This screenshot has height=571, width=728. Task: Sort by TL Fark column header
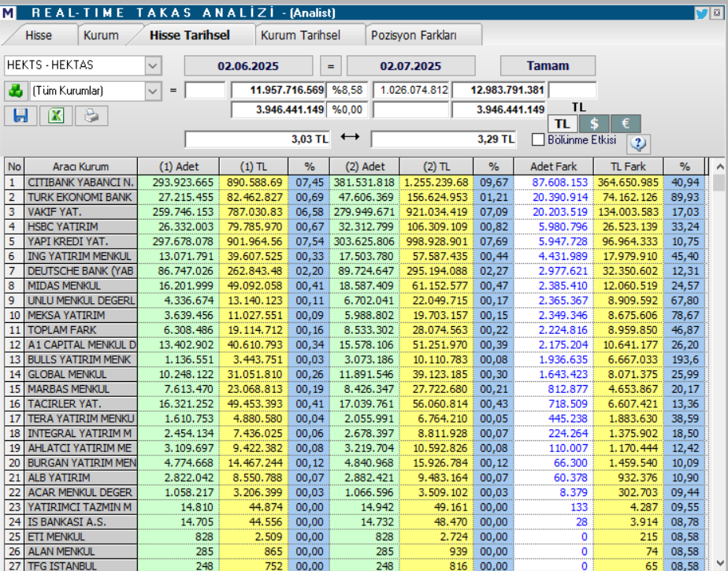[628, 167]
